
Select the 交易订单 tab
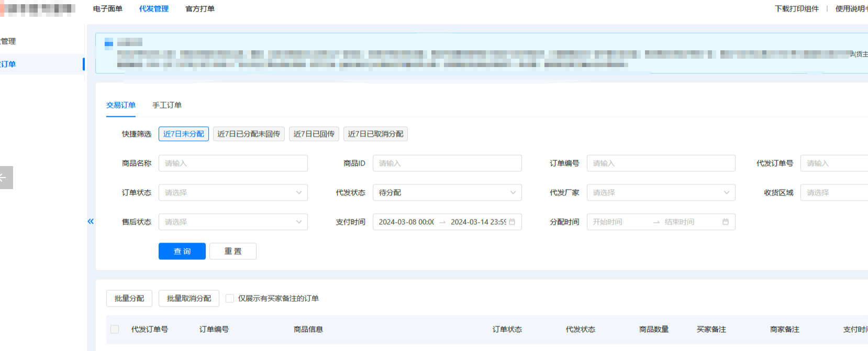point(121,105)
